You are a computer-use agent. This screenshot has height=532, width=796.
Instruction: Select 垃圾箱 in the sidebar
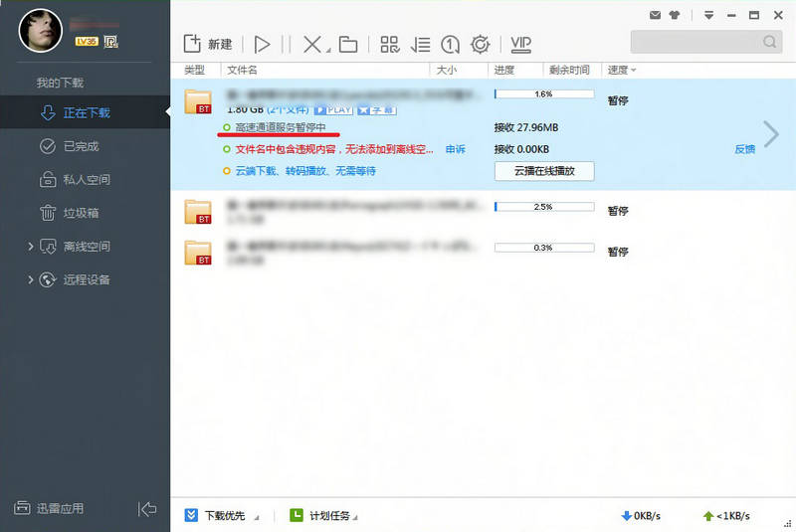tap(81, 213)
